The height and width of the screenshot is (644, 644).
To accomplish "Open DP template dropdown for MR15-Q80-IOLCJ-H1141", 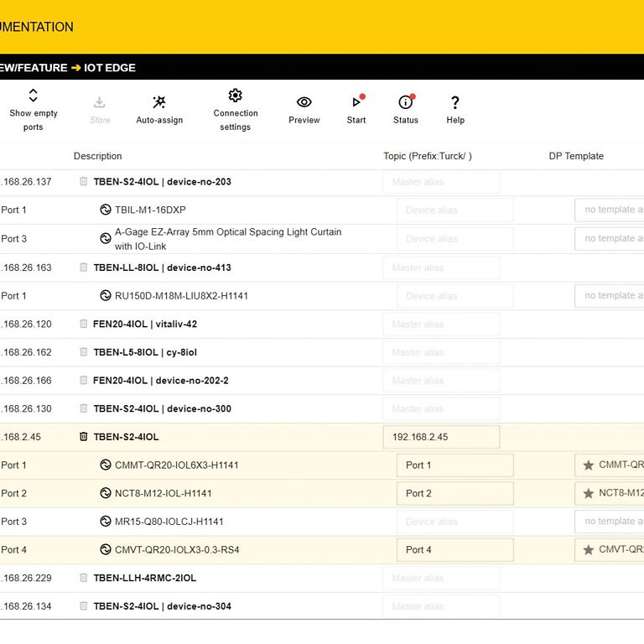I will point(610,522).
